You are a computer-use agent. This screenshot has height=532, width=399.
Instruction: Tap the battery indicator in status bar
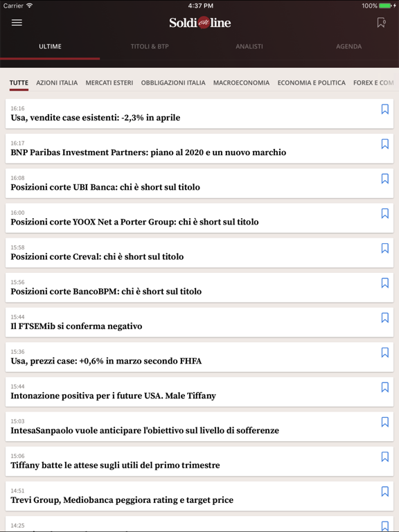pyautogui.click(x=385, y=6)
